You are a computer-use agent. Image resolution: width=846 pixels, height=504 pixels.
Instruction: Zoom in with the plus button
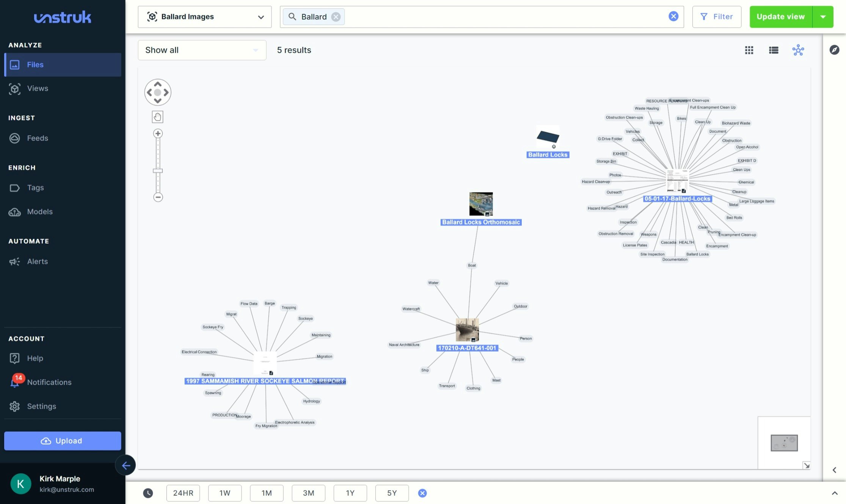tap(158, 133)
